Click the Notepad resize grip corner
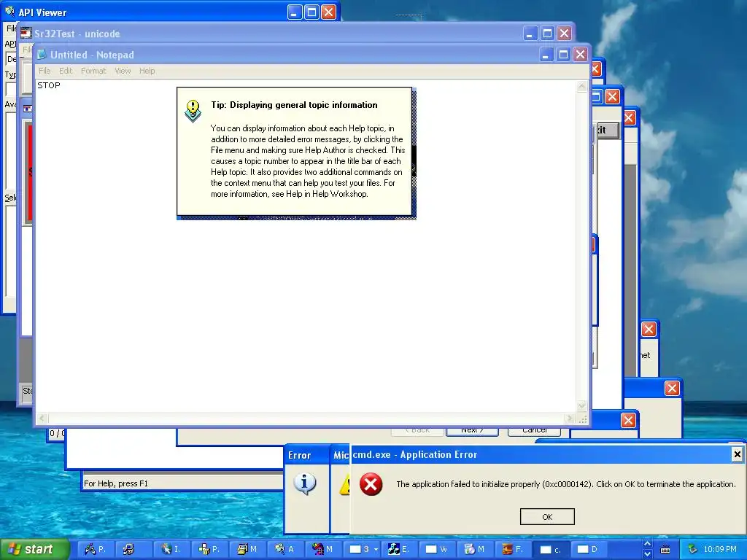 coord(582,419)
